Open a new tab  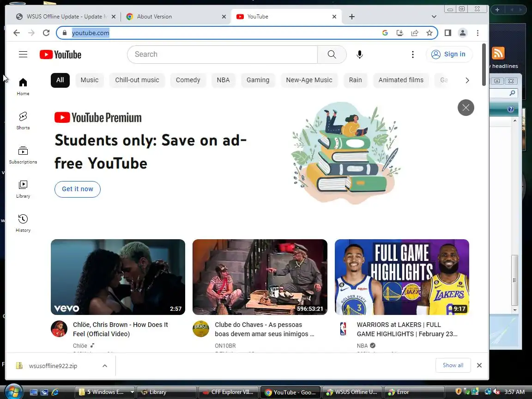pos(352,17)
